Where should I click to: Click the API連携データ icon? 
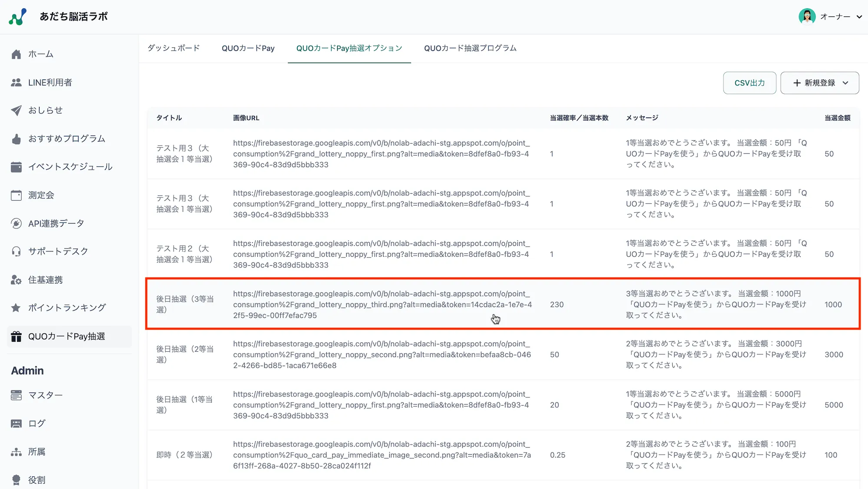[16, 224]
